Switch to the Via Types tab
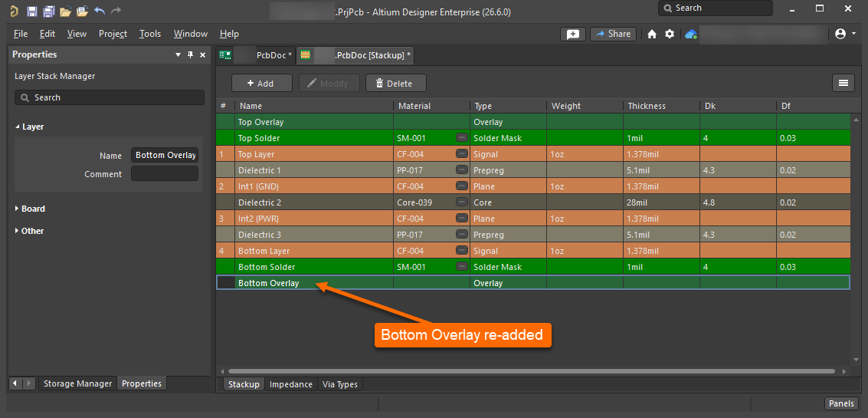Image resolution: width=868 pixels, height=418 pixels. click(x=340, y=384)
